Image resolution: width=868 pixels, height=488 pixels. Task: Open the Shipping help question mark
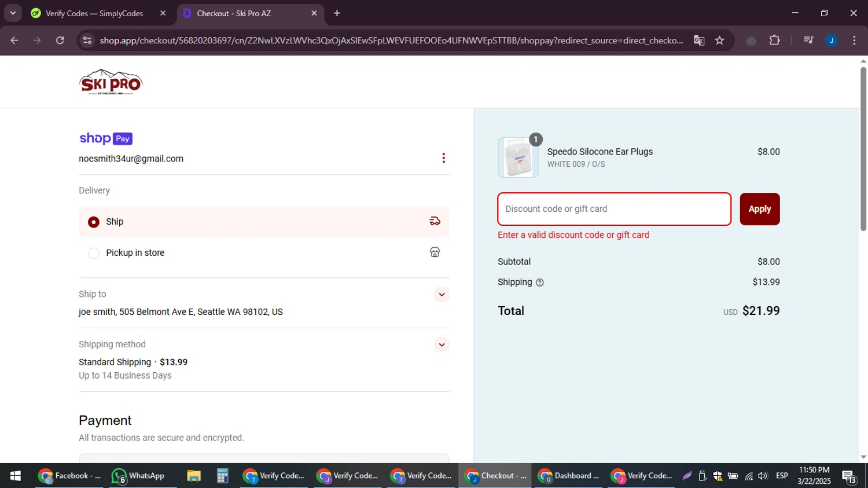(540, 282)
